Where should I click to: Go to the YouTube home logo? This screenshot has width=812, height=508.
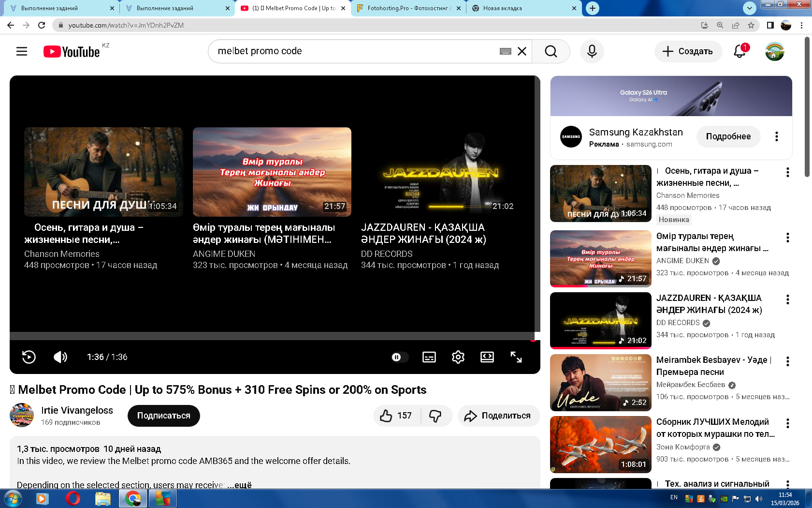(72, 52)
